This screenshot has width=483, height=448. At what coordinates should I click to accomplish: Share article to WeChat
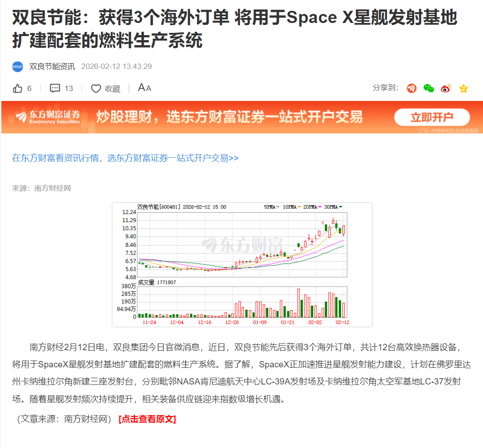tap(429, 88)
